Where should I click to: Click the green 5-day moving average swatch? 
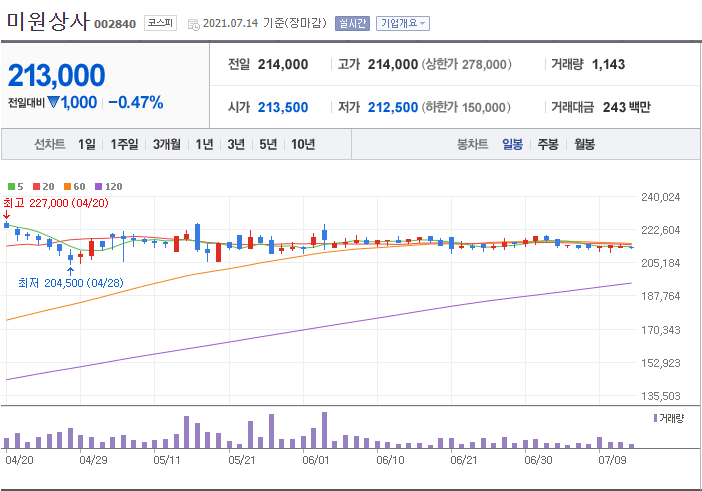coord(12,186)
